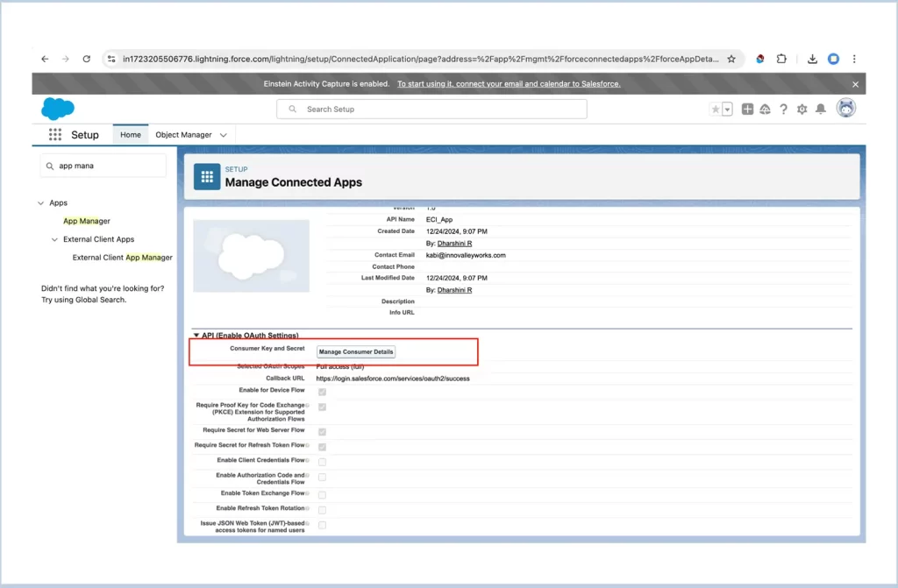
Task: Switch to the Home tab
Action: tap(131, 135)
